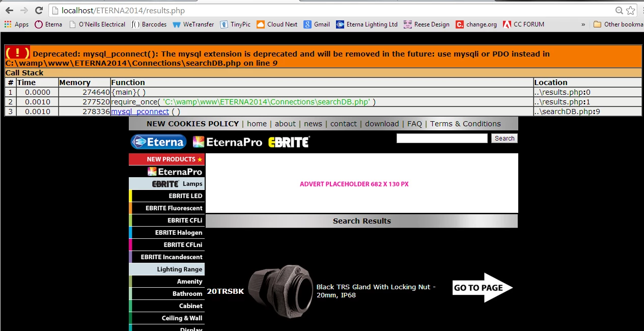Open the CC FORUM bookmark

pos(523,24)
